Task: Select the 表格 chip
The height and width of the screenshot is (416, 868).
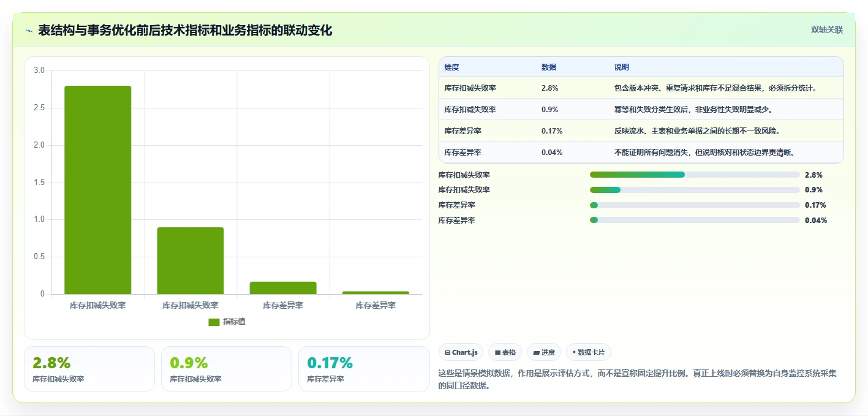Action: tap(505, 352)
